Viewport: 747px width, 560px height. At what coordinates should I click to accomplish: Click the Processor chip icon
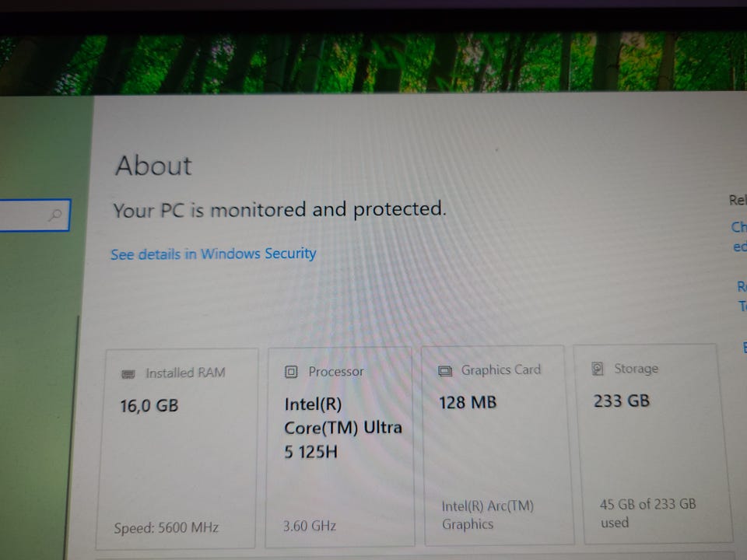pos(292,372)
